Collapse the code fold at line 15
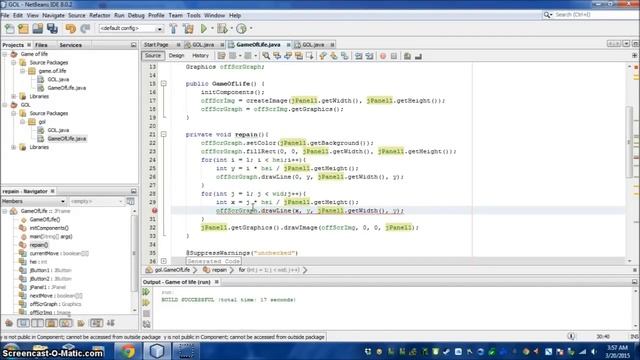This screenshot has height=360, width=640. coord(164,84)
